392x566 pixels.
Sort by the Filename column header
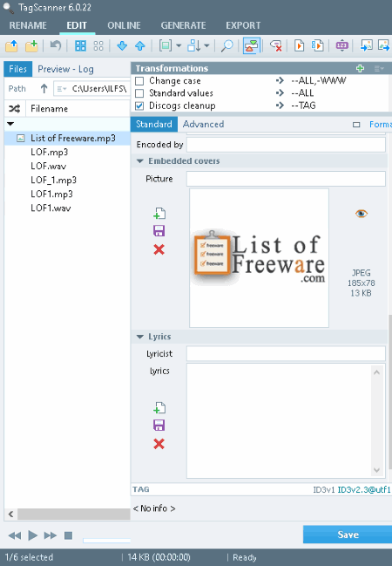coord(49,109)
